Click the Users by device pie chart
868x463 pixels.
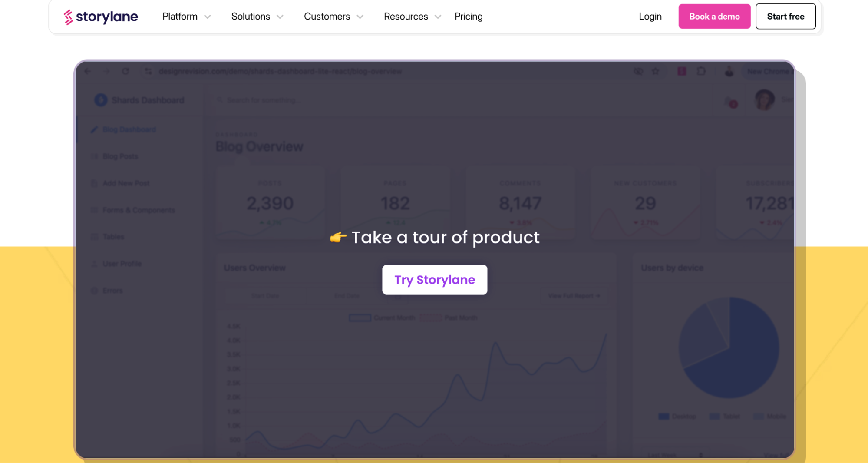(x=729, y=347)
